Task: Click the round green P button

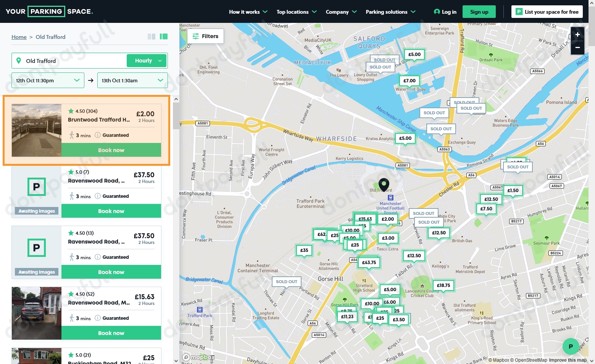Action: [571, 346]
